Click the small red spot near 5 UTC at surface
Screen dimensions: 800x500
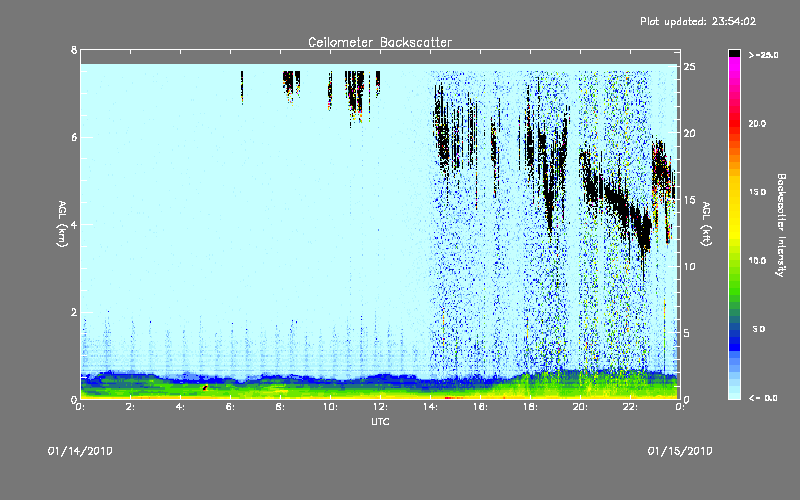[x=205, y=388]
